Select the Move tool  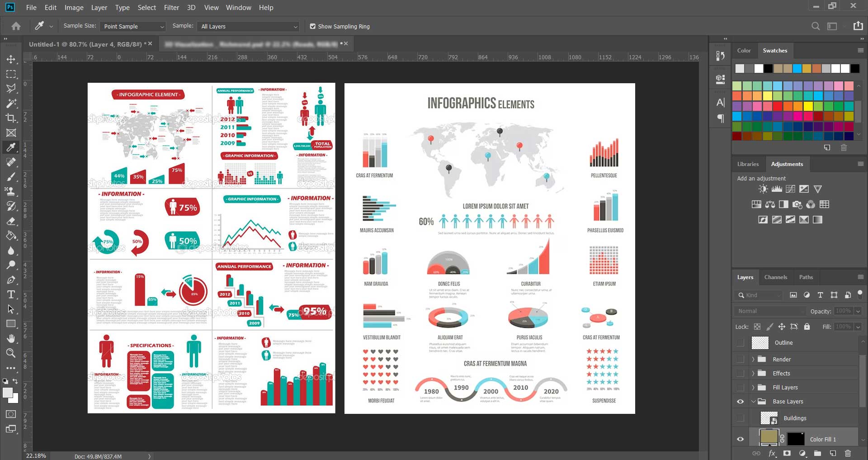pos(11,59)
